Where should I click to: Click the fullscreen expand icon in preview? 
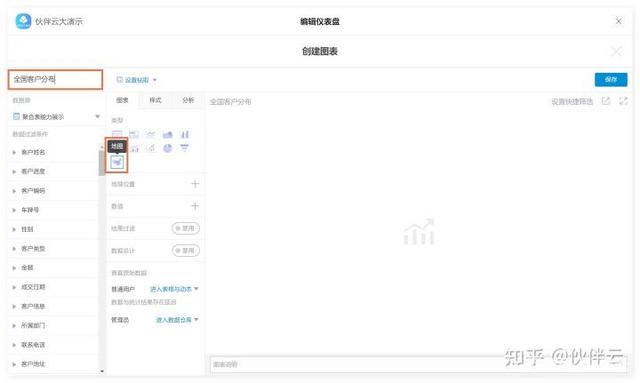623,101
